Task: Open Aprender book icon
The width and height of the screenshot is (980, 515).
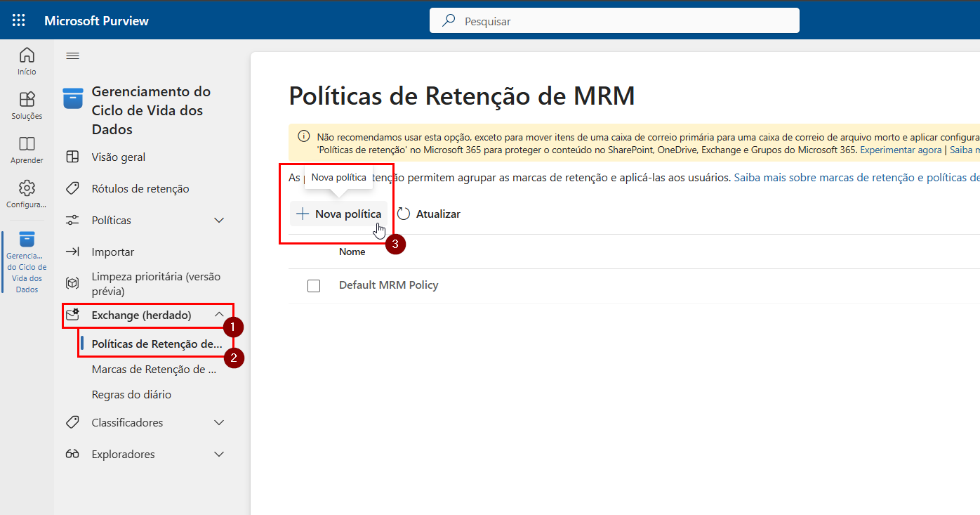Action: click(x=27, y=144)
